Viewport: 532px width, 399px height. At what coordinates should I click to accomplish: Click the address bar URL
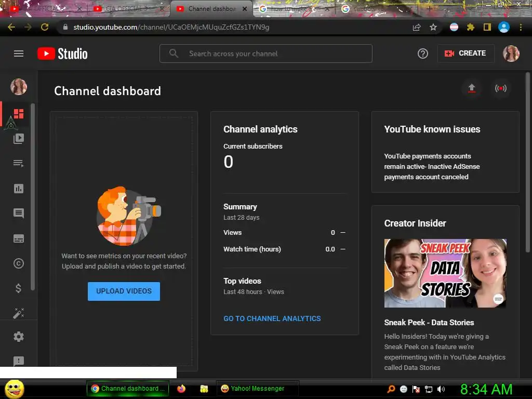point(171,27)
